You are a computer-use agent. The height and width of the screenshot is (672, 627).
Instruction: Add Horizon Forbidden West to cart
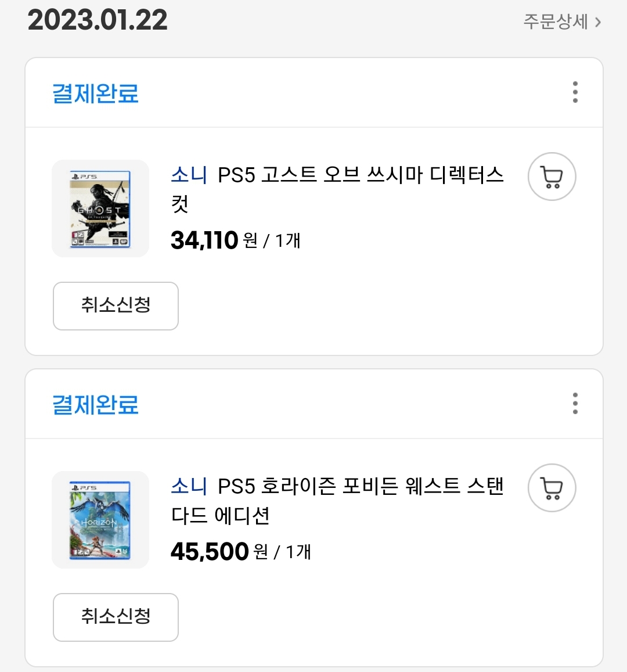(552, 488)
